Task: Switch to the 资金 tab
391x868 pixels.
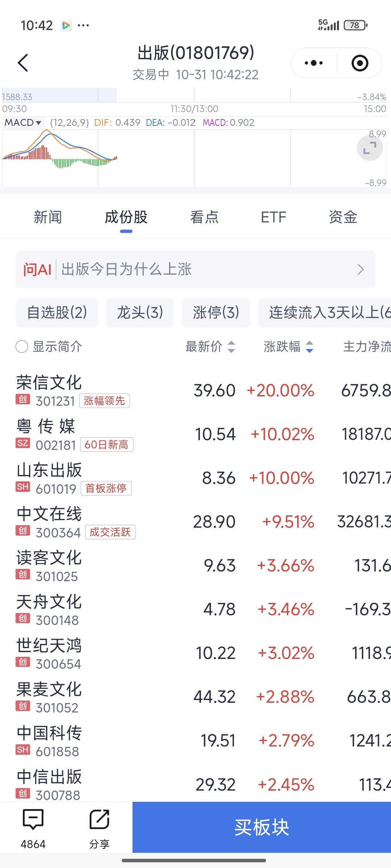Action: (343, 217)
